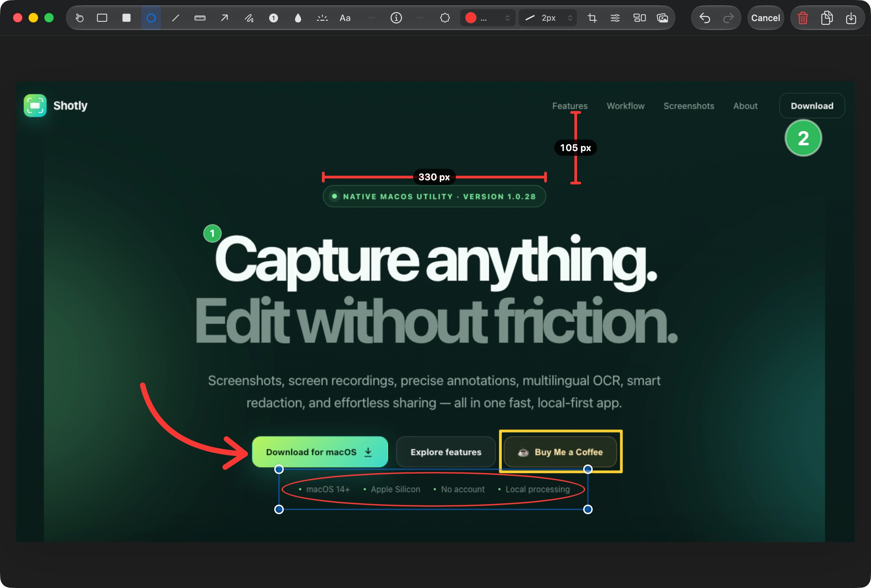Screen dimensions: 871x588
Task: Click the Screenshots nav link
Action: point(689,106)
